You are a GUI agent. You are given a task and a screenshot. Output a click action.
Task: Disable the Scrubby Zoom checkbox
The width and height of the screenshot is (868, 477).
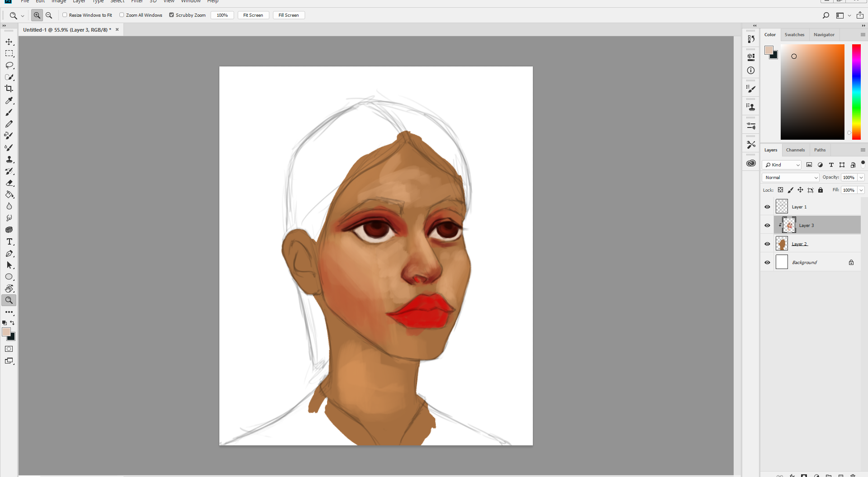pos(171,15)
